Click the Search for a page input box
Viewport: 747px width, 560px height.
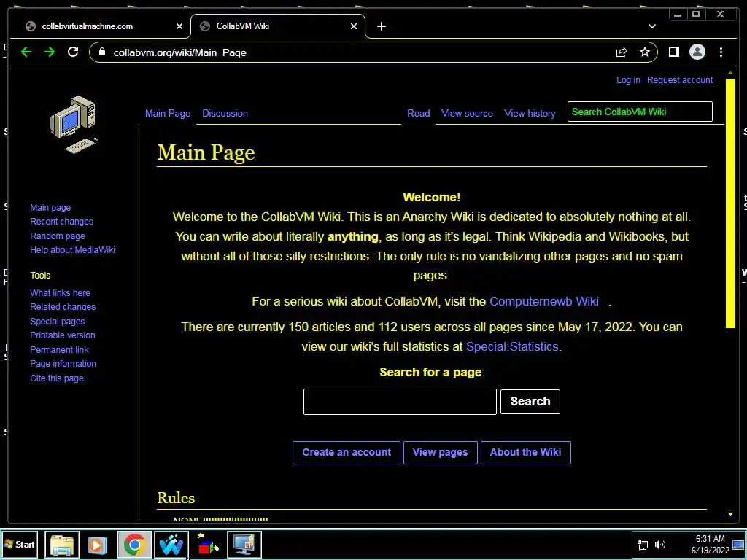(x=400, y=402)
